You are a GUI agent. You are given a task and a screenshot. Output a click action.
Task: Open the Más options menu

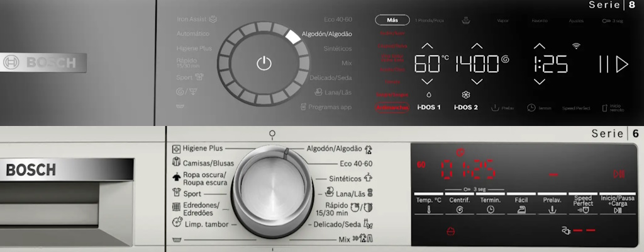point(392,20)
